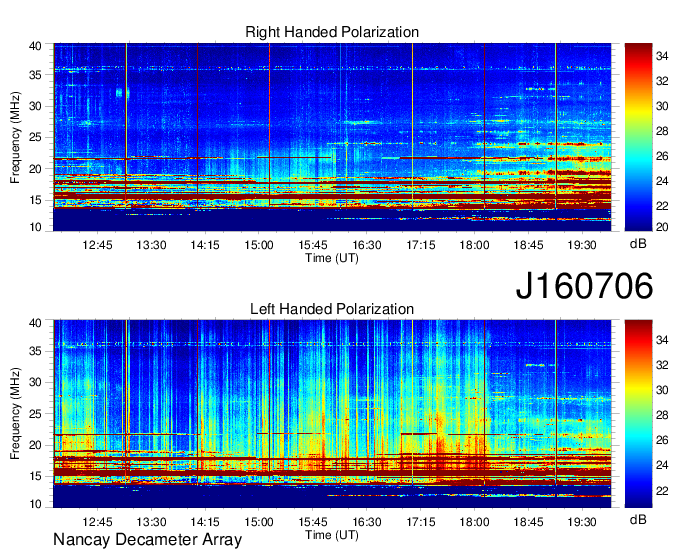
Task: Click the 15:00 tick on right-handed plot
Action: click(259, 245)
